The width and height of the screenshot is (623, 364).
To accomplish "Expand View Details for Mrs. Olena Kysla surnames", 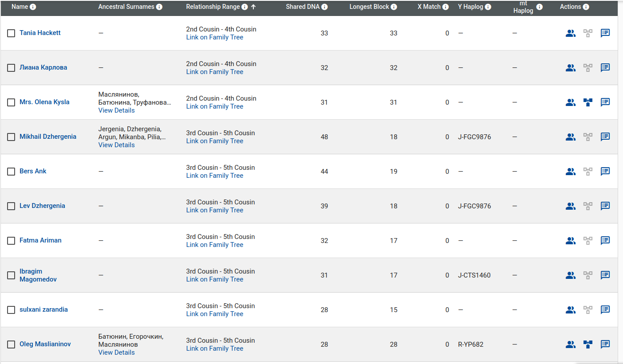I will [116, 110].
